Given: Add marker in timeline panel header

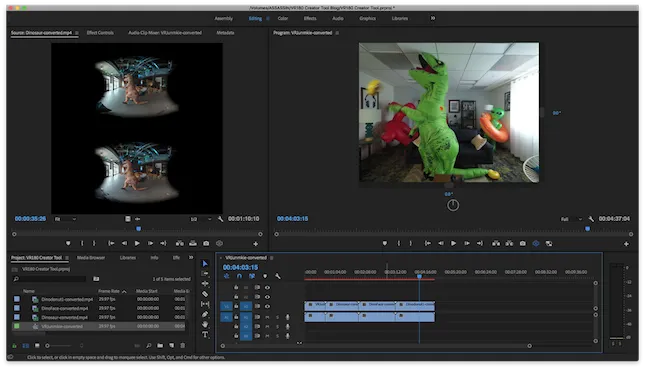Looking at the screenshot, I should (265, 276).
